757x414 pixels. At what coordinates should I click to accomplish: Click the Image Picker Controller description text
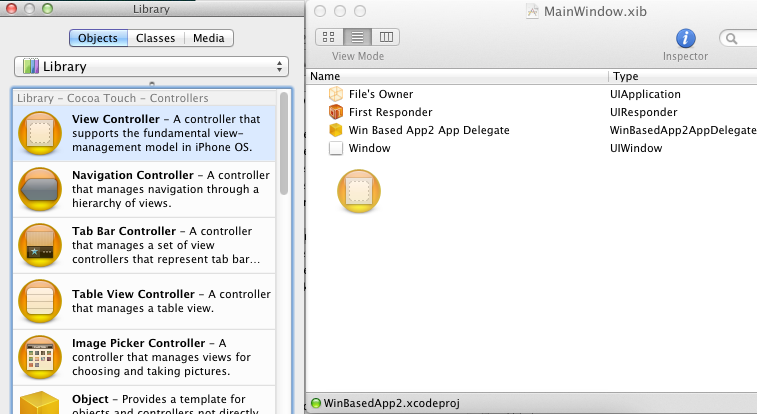click(161, 357)
